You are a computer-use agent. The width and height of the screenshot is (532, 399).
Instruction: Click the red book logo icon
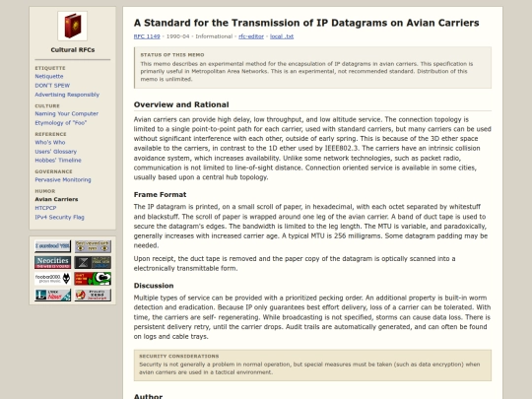click(x=72, y=26)
